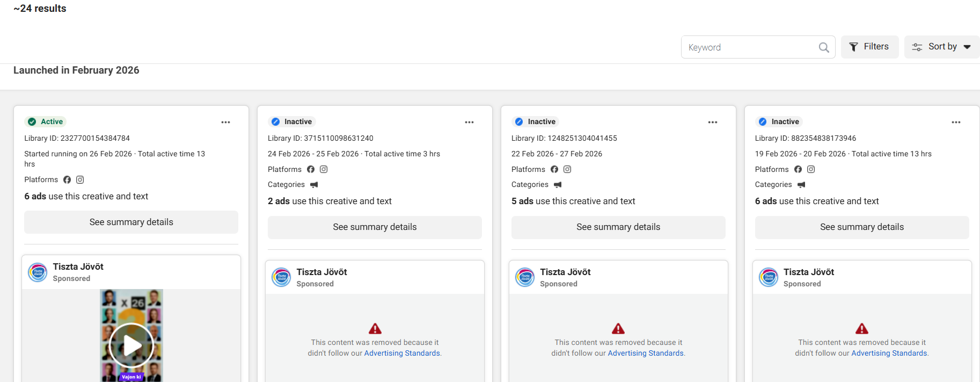980x382 pixels.
Task: Open options menu for ad 3715110098631240
Action: click(x=469, y=122)
